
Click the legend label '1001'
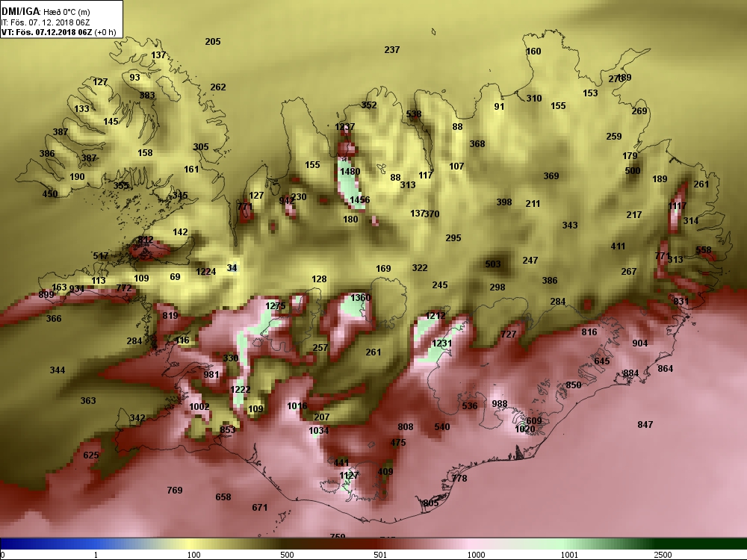569,555
